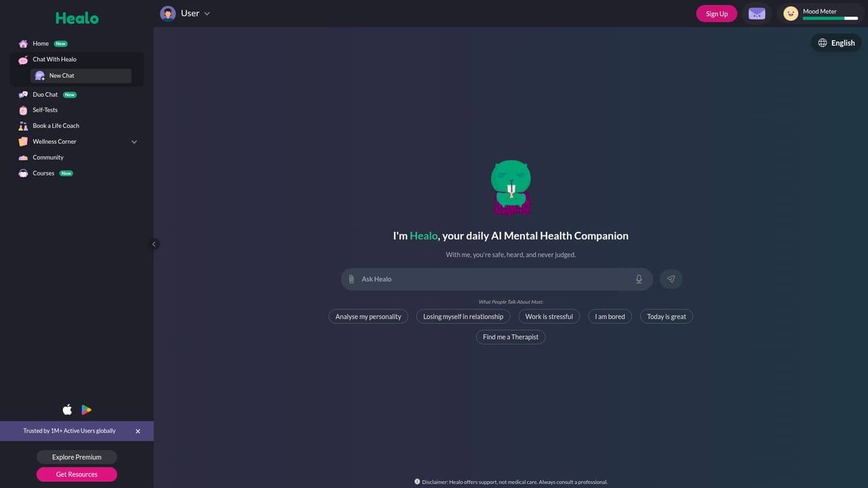Click the Courses icon in sidebar
This screenshot has width=868, height=488.
coord(23,174)
